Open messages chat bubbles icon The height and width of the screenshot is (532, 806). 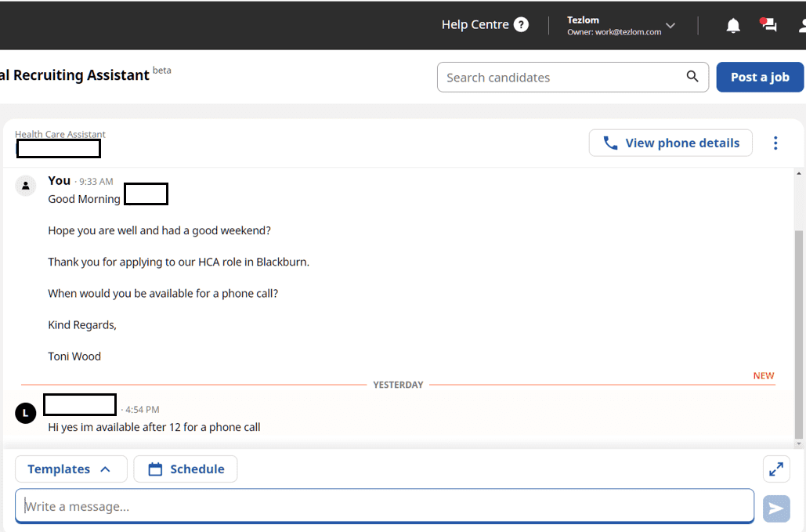pyautogui.click(x=768, y=24)
